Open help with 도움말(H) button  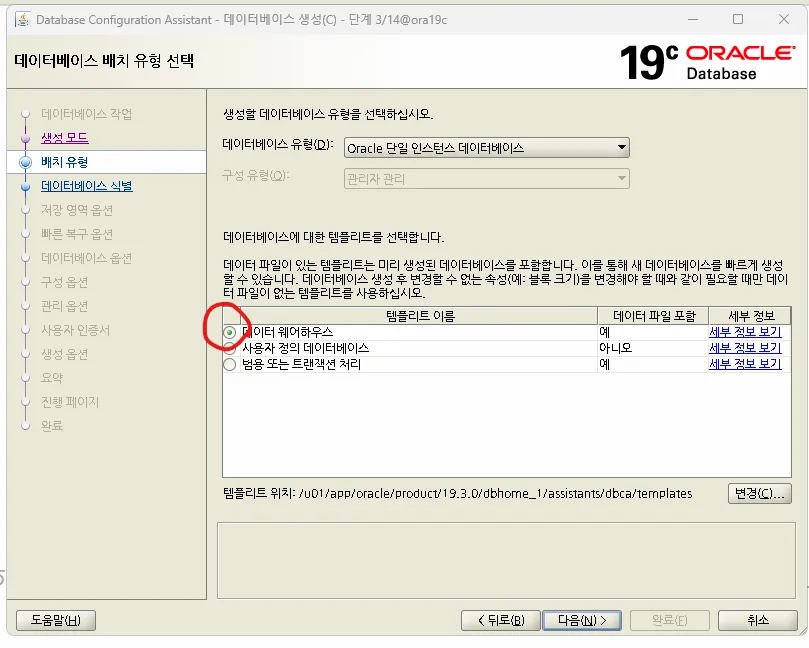point(56,620)
